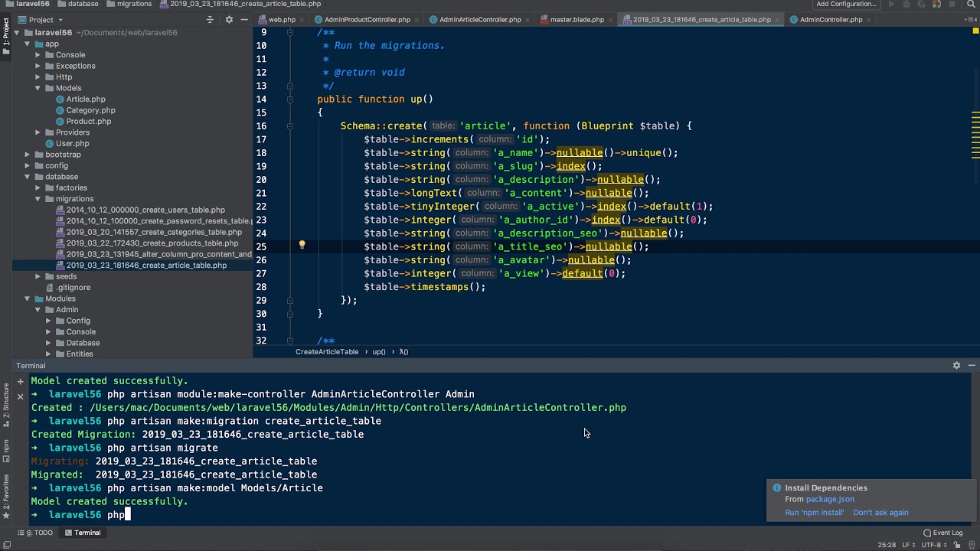
Task: Click the UTF-8 encoding in status bar
Action: [933, 545]
